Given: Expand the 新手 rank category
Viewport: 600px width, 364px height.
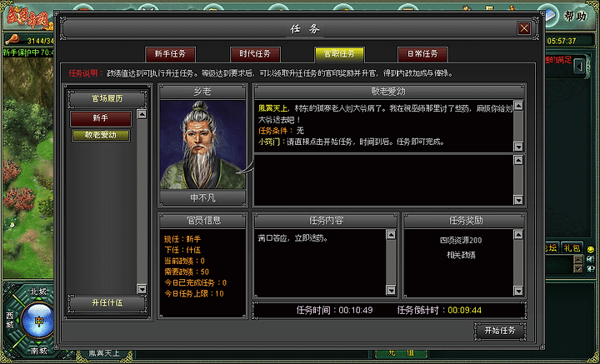Looking at the screenshot, I should pos(101,119).
